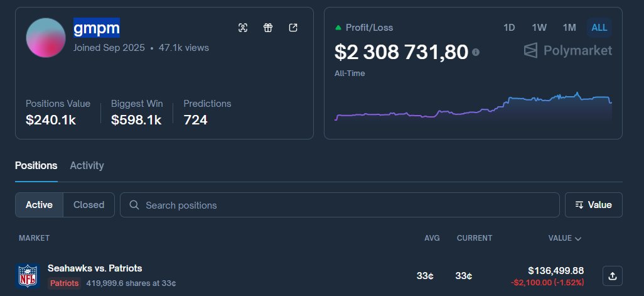Click the Profit/Loss chart line

473,107
